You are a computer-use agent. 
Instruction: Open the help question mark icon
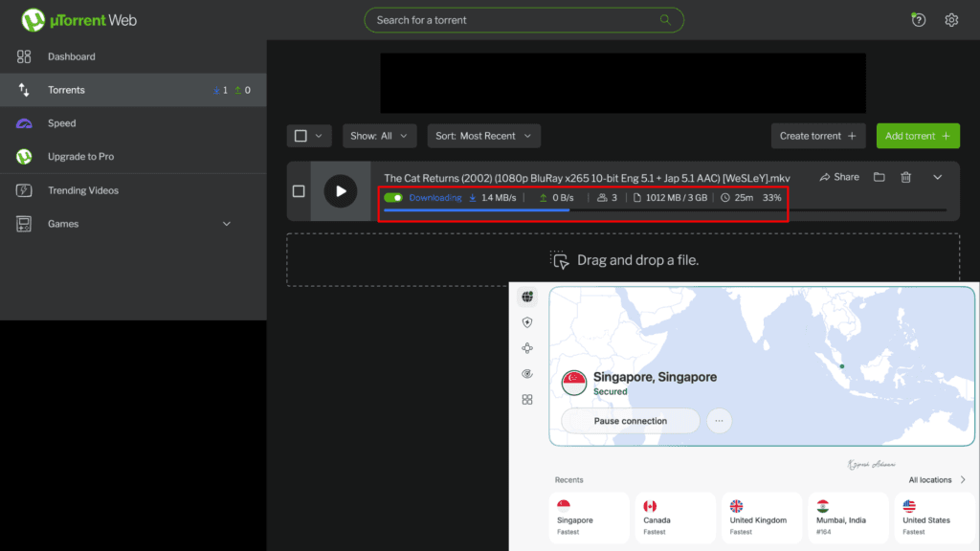click(x=918, y=20)
